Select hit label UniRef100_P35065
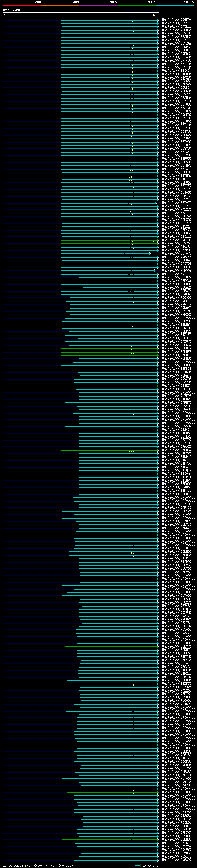 coord(177,629)
